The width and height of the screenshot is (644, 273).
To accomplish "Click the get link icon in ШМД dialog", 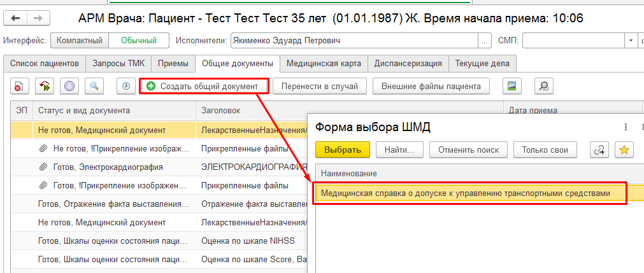I will click(599, 150).
